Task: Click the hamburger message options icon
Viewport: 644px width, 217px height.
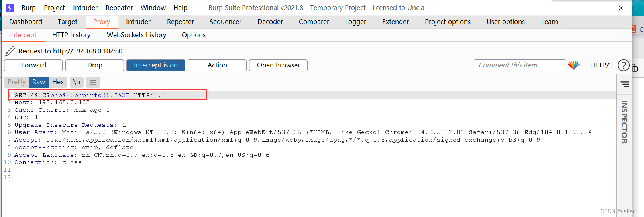Action: coord(93,82)
